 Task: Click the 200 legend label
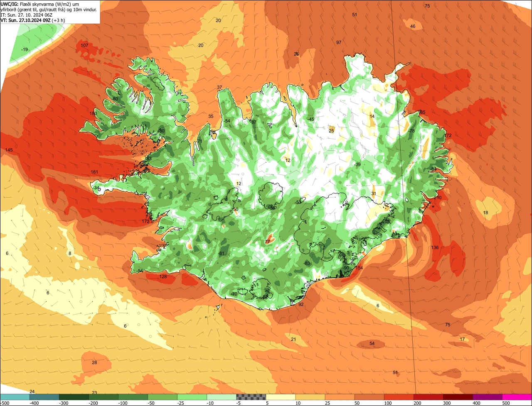click(418, 403)
